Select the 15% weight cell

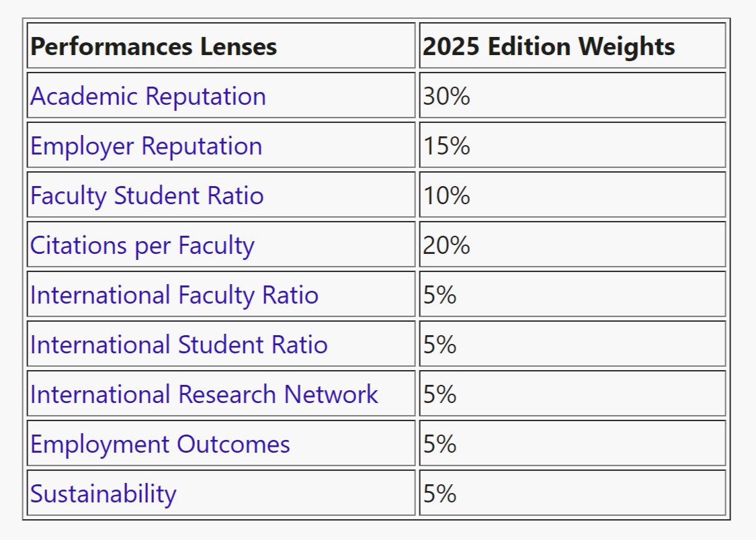click(x=446, y=146)
